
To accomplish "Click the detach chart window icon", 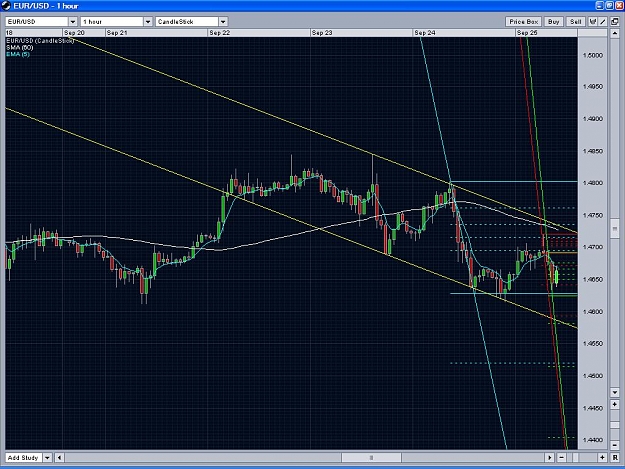I will (614, 22).
